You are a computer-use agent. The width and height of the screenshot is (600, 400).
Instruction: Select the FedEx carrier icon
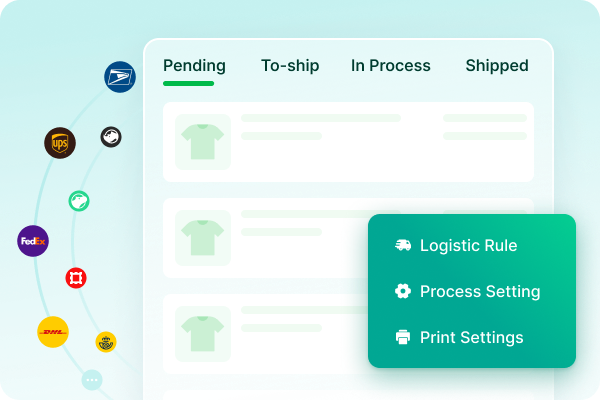click(33, 241)
